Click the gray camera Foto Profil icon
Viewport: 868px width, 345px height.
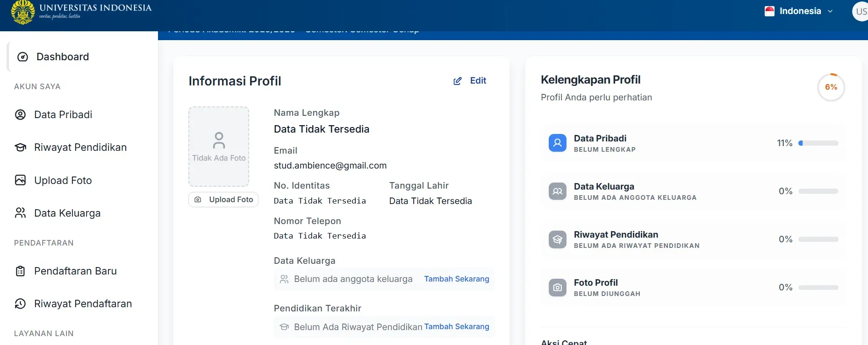[x=557, y=288]
